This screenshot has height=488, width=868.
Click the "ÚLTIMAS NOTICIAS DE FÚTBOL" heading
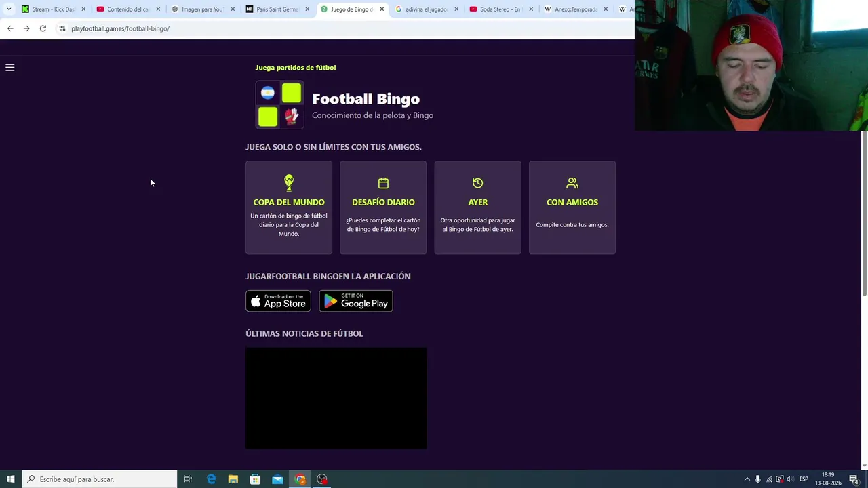tap(304, 333)
